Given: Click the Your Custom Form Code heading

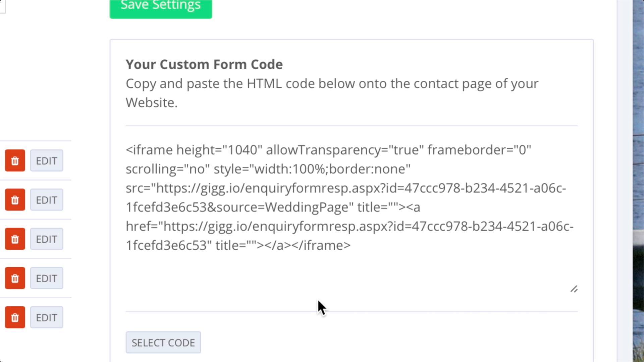Looking at the screenshot, I should point(204,64).
